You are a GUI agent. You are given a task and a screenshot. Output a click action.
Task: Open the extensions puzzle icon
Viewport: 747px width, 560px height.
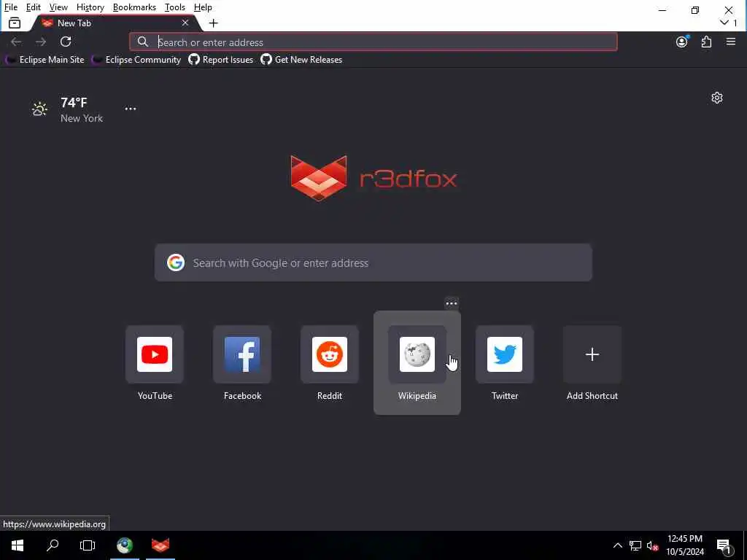click(706, 42)
